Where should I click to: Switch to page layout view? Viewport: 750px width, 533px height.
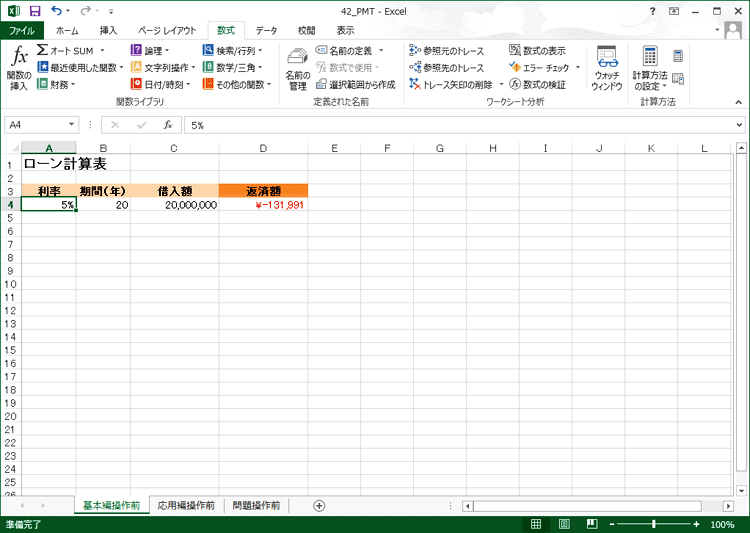point(564,524)
